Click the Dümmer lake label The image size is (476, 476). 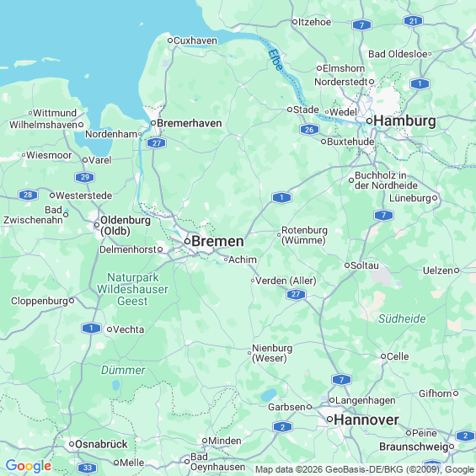pos(123,370)
